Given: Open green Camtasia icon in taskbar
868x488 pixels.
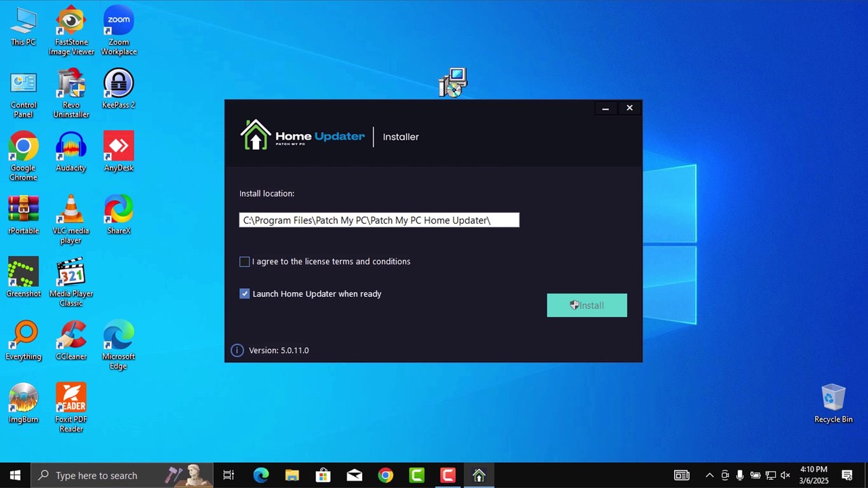Looking at the screenshot, I should coord(416,475).
